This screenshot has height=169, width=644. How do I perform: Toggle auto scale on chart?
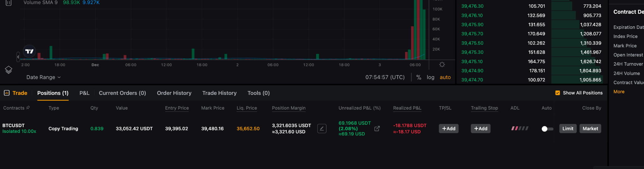point(445,77)
